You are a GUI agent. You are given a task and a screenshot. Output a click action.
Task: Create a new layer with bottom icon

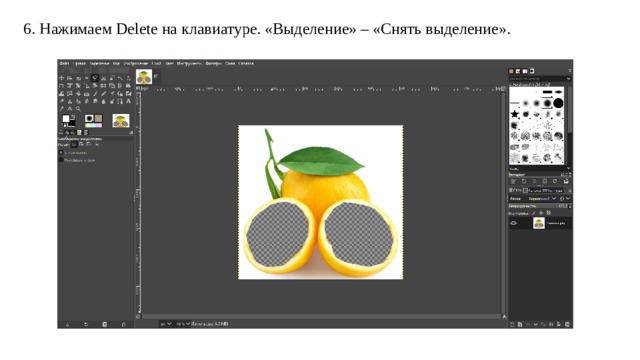pos(512,324)
